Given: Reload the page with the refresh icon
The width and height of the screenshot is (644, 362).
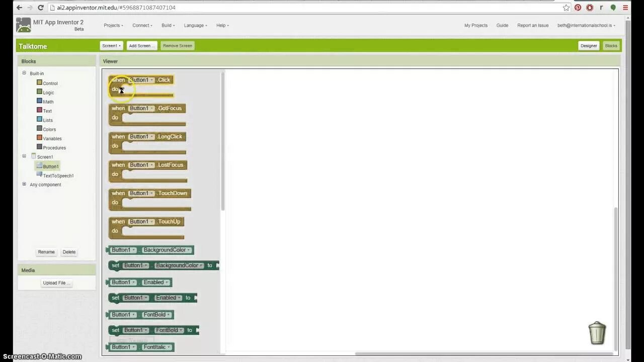Looking at the screenshot, I should tap(41, 8).
